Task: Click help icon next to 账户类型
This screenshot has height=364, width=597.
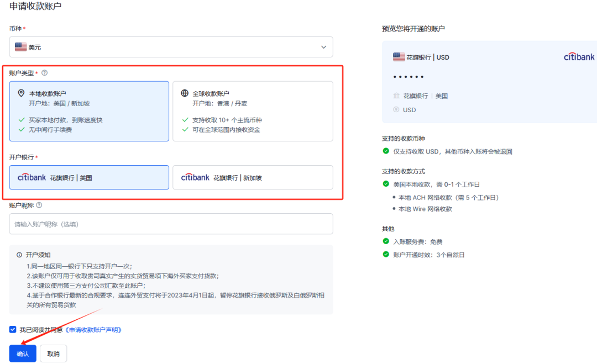Action: [x=45, y=73]
